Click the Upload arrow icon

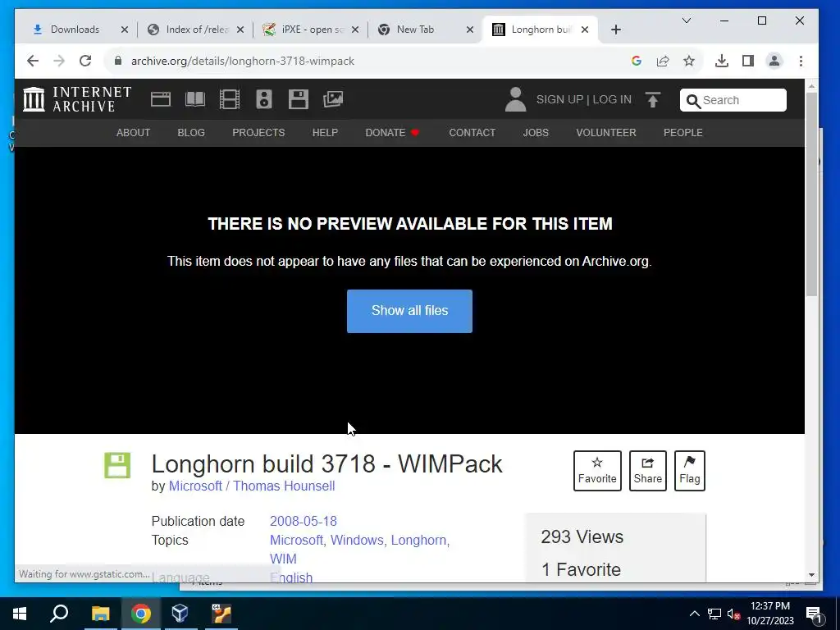tap(652, 99)
